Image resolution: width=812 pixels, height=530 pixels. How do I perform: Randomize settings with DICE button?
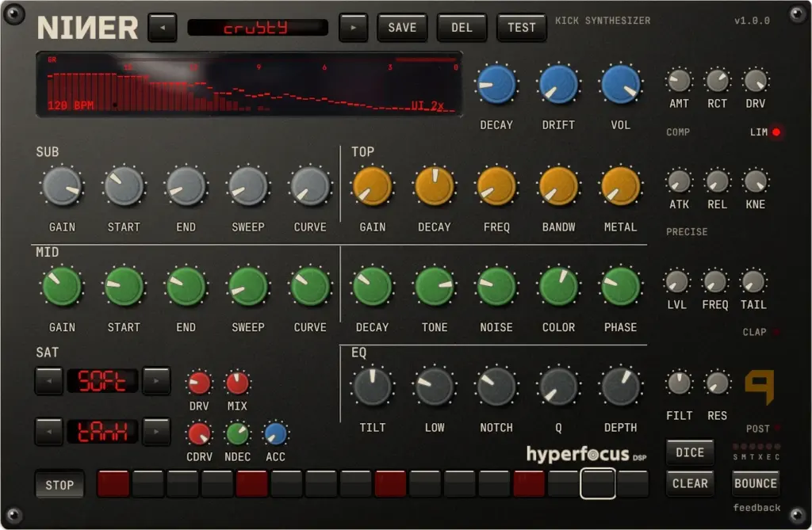coord(690,453)
